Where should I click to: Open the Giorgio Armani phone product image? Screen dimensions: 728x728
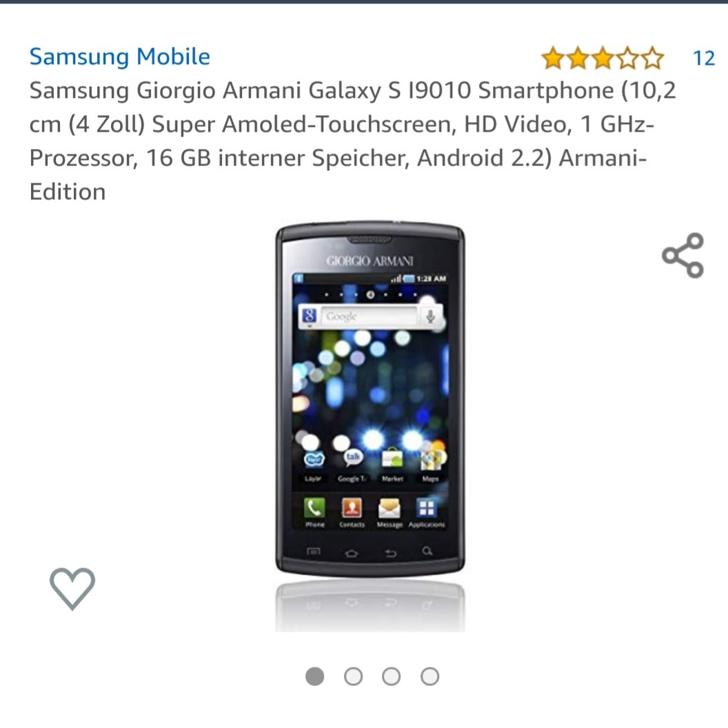coord(370,399)
